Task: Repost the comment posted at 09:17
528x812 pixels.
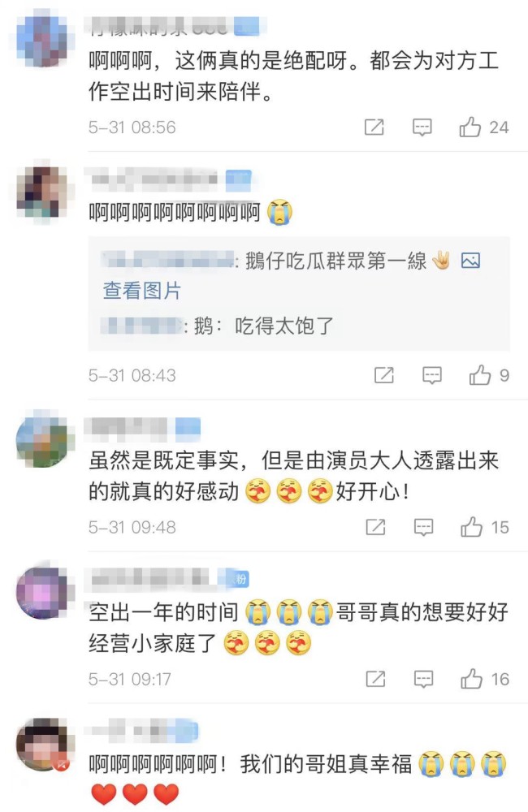Action: [x=375, y=679]
